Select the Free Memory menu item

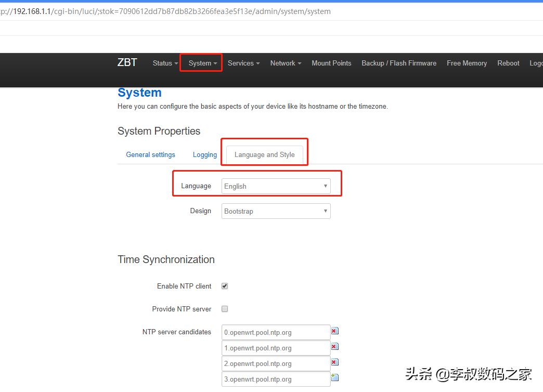[x=467, y=63]
